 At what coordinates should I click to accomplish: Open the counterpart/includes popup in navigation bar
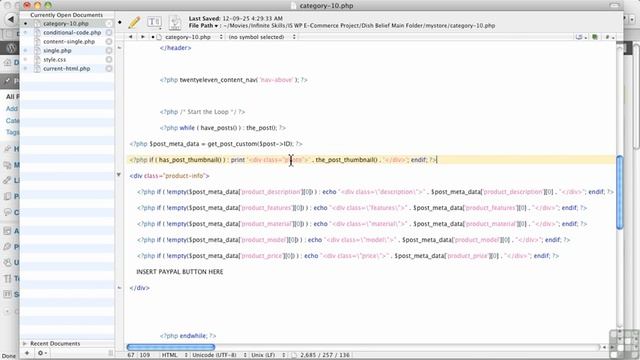point(580,37)
